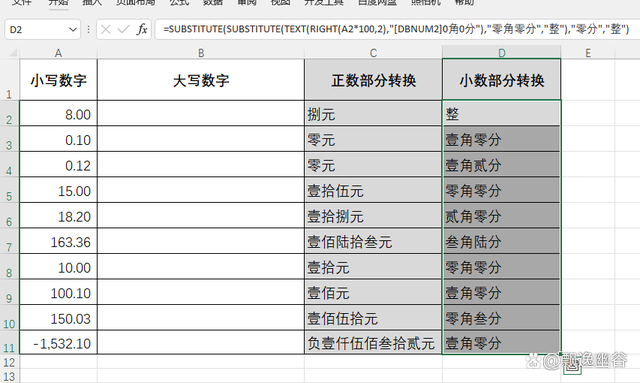
Task: Select row 11 header
Action: [x=9, y=343]
